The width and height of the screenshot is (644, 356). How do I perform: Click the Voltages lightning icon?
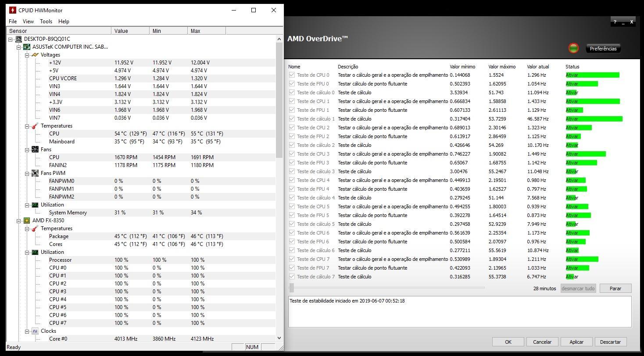[35, 55]
